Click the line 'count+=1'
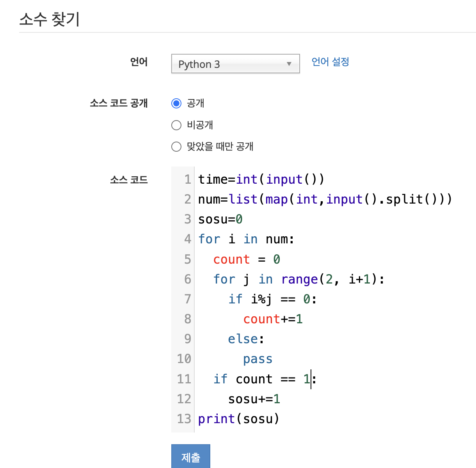Image resolution: width=476 pixels, height=468 pixels. click(273, 319)
